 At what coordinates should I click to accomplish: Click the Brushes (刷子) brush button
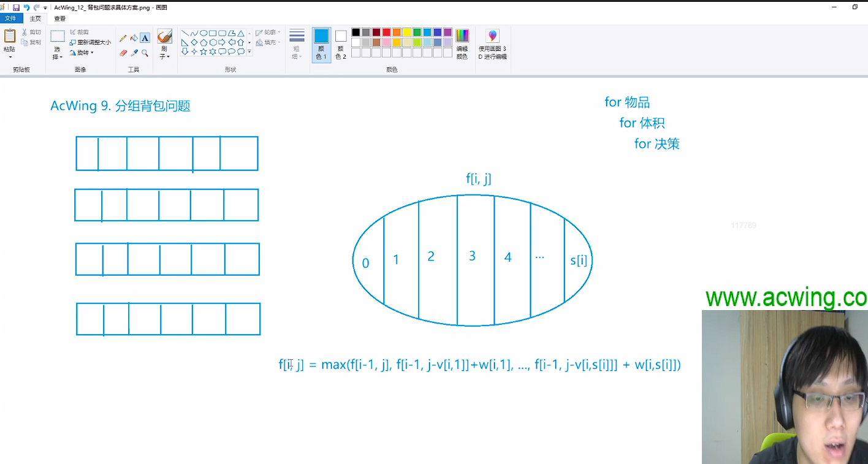click(165, 37)
